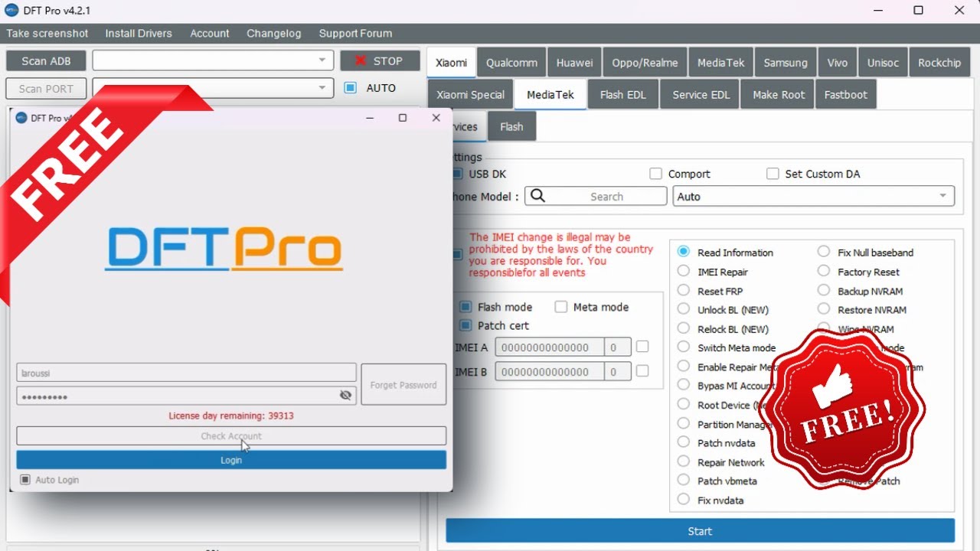Switch to the Qualcomm tab
The height and width of the screenshot is (551, 980).
tap(511, 63)
